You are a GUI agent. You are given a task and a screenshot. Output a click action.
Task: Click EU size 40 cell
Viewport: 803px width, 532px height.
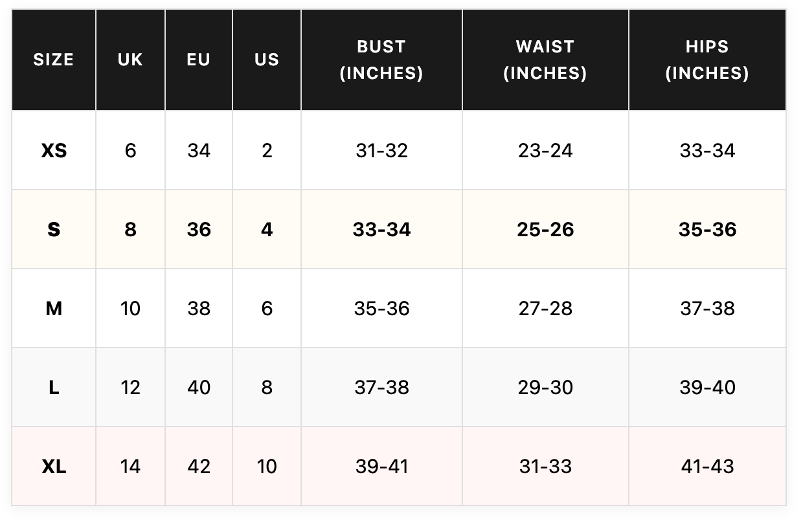click(199, 388)
